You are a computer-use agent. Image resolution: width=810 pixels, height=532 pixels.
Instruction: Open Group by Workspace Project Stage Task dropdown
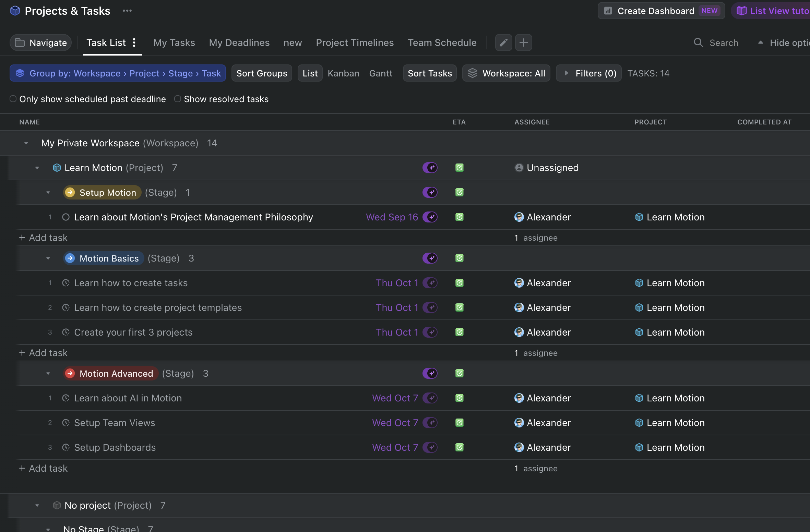[x=118, y=73]
